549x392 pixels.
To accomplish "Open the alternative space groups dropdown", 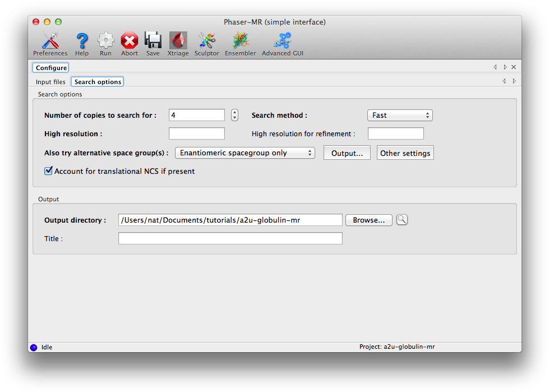I will [x=244, y=153].
